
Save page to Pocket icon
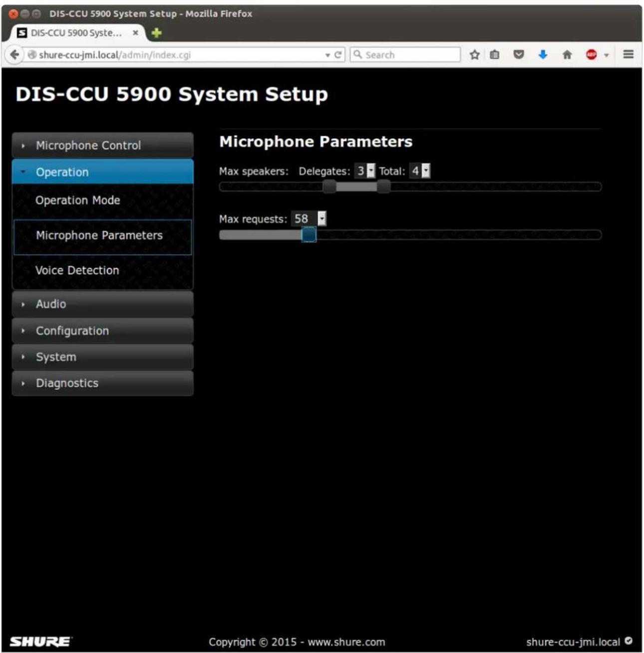pos(519,55)
